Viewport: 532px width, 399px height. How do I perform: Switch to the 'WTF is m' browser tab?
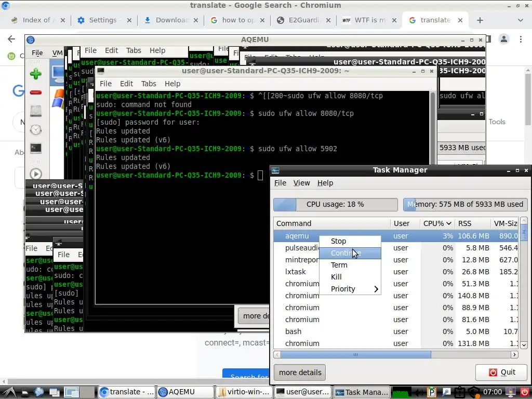point(370,20)
